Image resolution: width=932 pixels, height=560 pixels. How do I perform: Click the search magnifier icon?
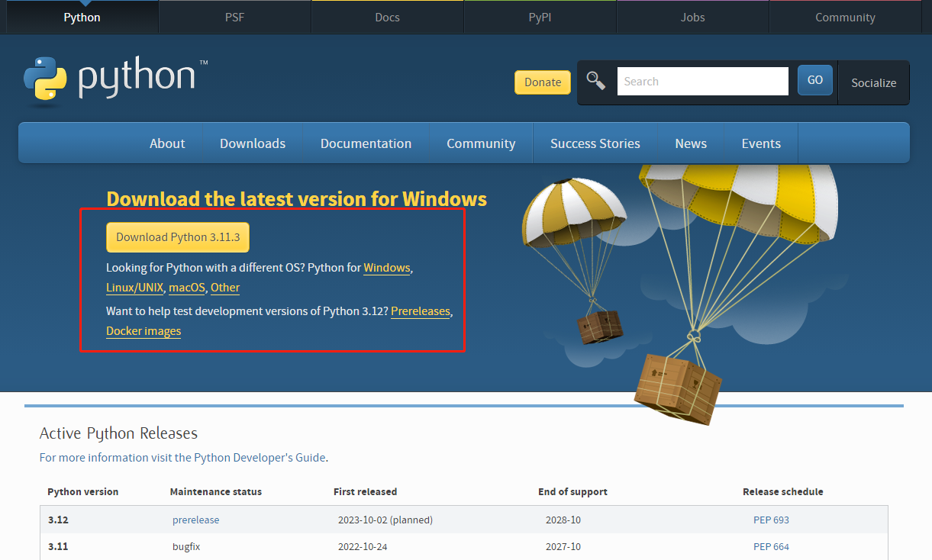[596, 79]
